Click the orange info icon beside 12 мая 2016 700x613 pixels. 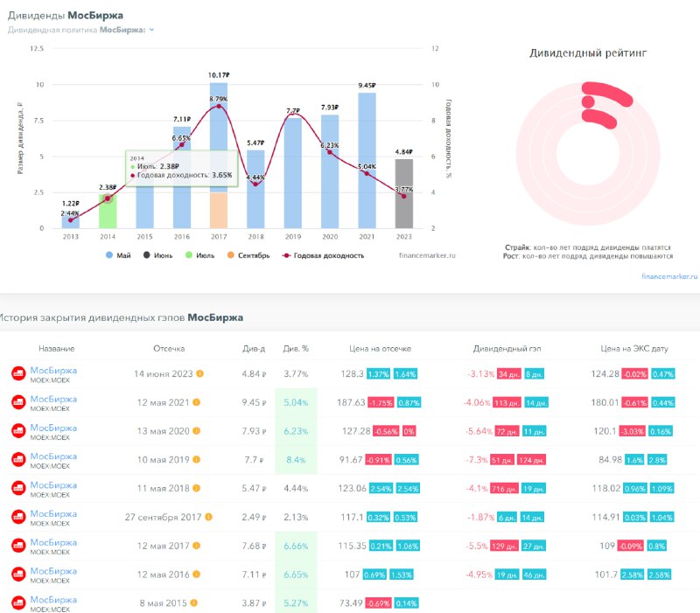pyautogui.click(x=196, y=575)
